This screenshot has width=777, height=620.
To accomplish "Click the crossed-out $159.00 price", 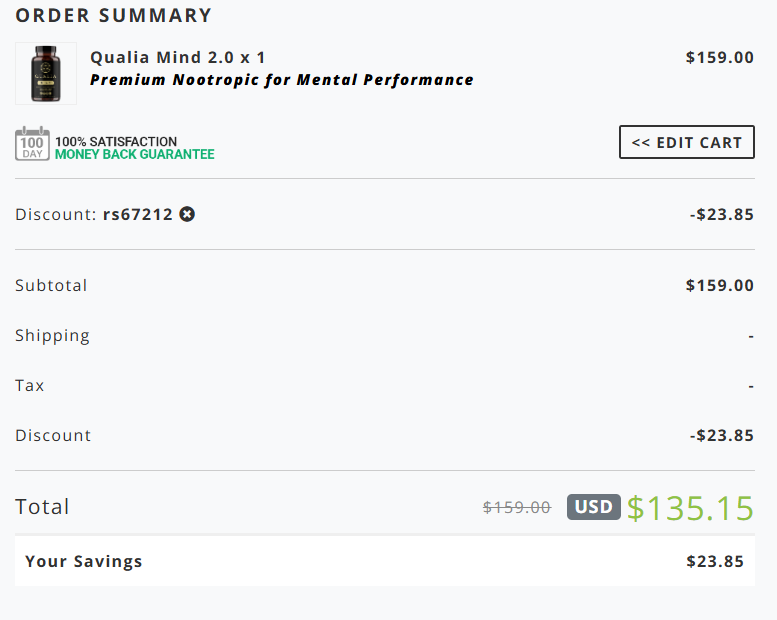I will [516, 508].
